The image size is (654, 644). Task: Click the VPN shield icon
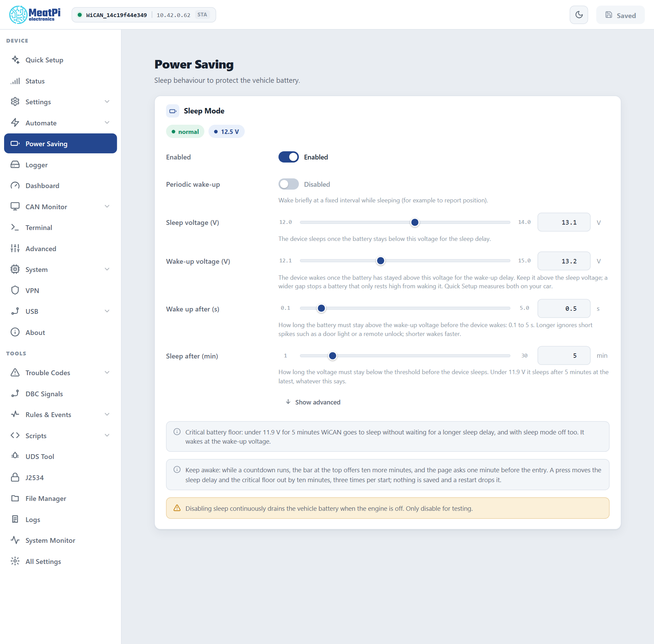tap(15, 290)
